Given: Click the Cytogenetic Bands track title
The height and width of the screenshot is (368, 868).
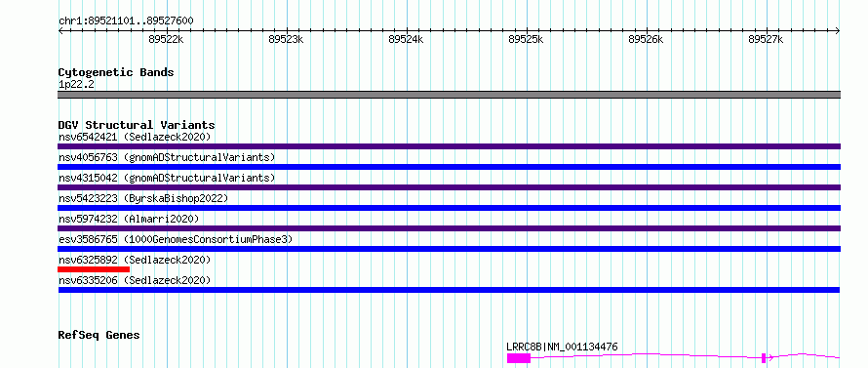Looking at the screenshot, I should pos(116,72).
